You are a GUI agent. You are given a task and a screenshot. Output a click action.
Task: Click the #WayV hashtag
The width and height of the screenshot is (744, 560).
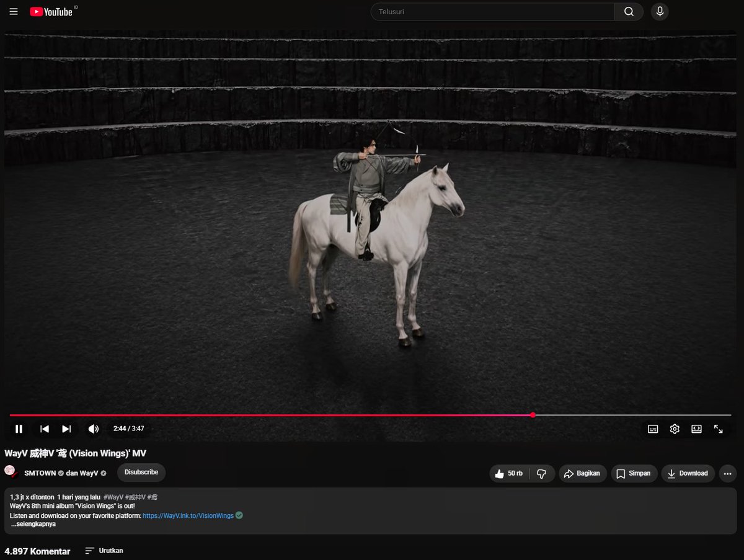[113, 497]
